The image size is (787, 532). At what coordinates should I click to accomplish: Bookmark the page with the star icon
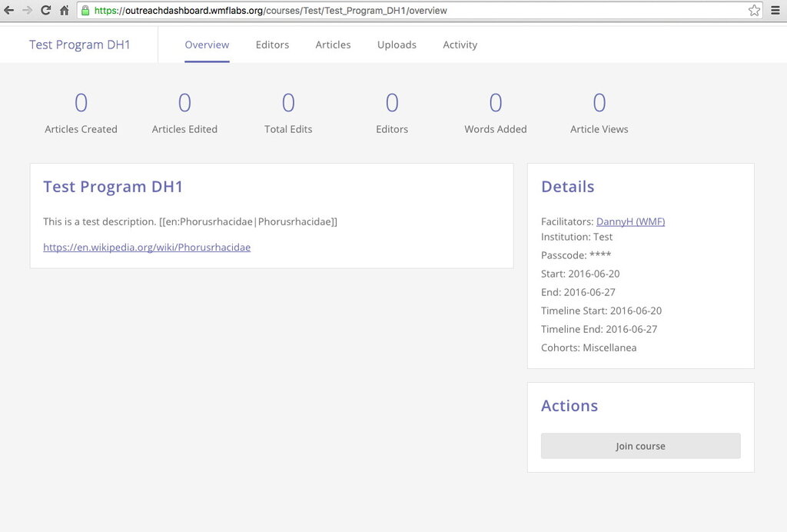tap(754, 11)
